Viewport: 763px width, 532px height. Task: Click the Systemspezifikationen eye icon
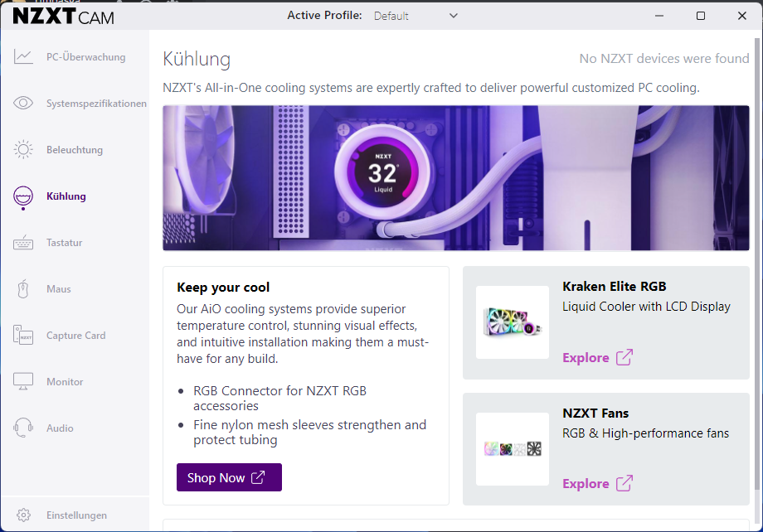pyautogui.click(x=23, y=103)
